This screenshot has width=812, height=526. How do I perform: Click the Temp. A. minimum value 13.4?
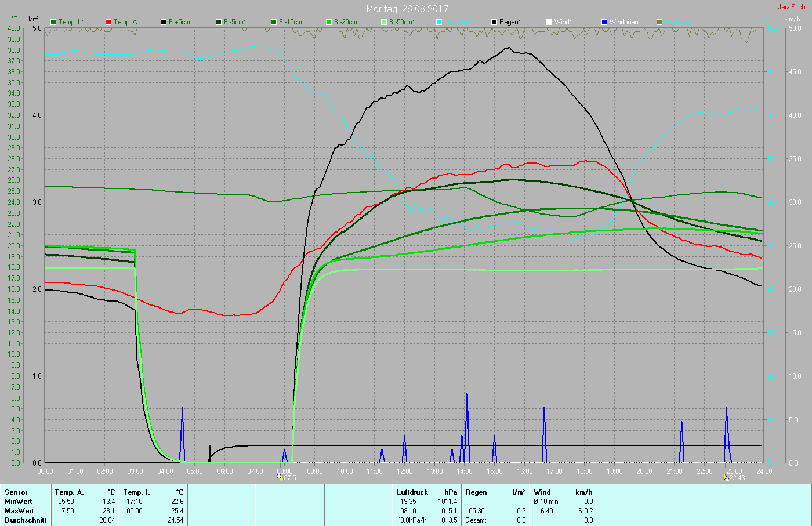(109, 502)
